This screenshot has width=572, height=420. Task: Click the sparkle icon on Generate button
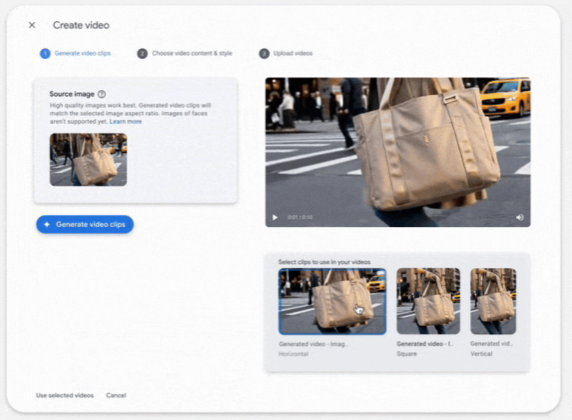click(47, 224)
